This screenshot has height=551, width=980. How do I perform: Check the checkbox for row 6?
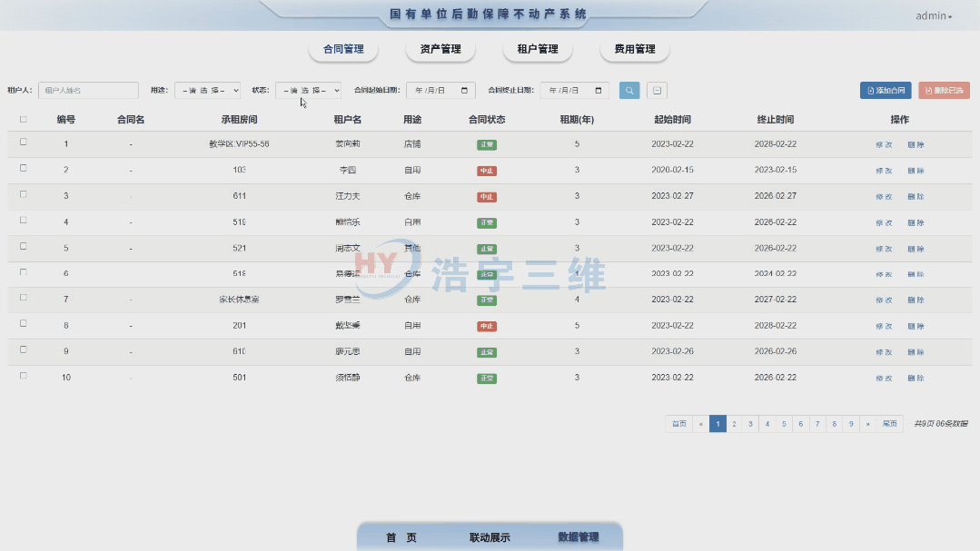[23, 272]
